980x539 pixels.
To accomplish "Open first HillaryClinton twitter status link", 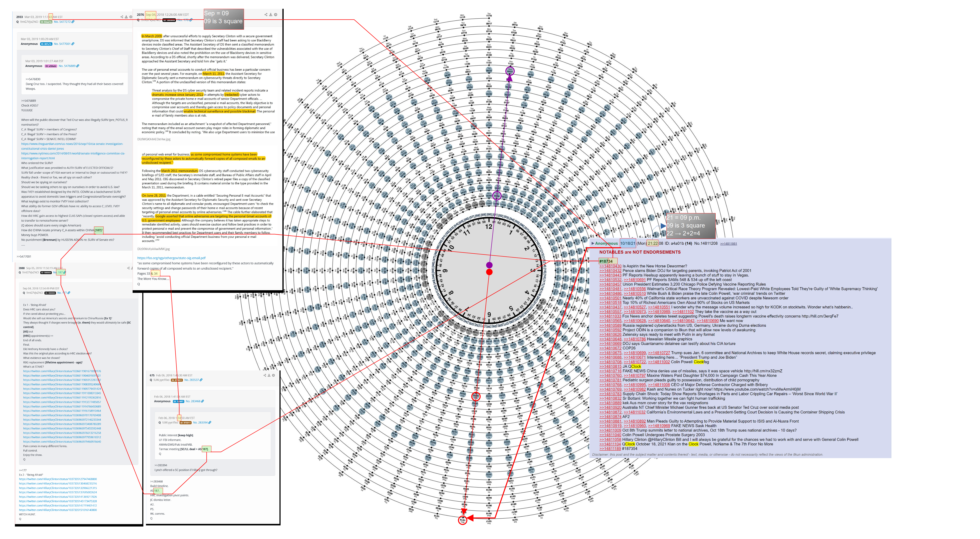I will pyautogui.click(x=62, y=371).
